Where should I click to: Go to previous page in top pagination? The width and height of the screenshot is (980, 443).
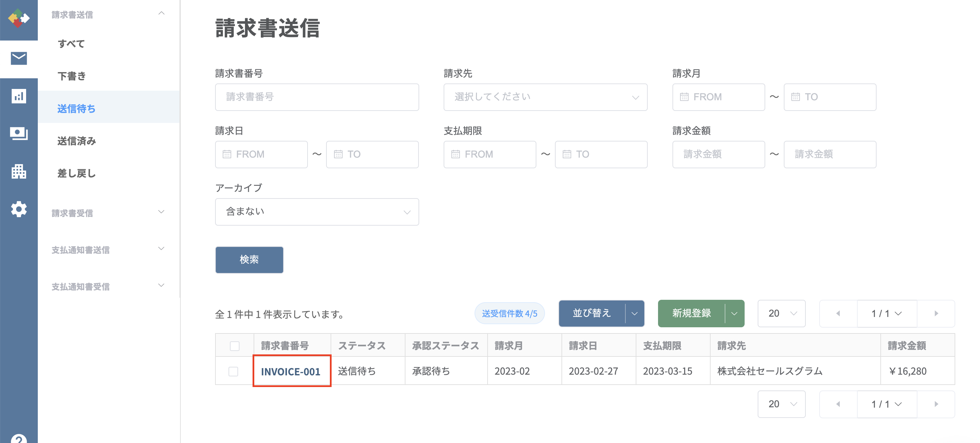click(x=838, y=313)
